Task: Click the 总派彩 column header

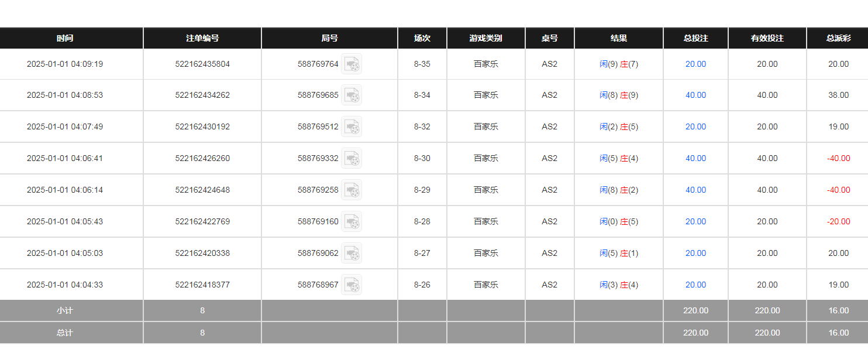Action: coord(838,38)
